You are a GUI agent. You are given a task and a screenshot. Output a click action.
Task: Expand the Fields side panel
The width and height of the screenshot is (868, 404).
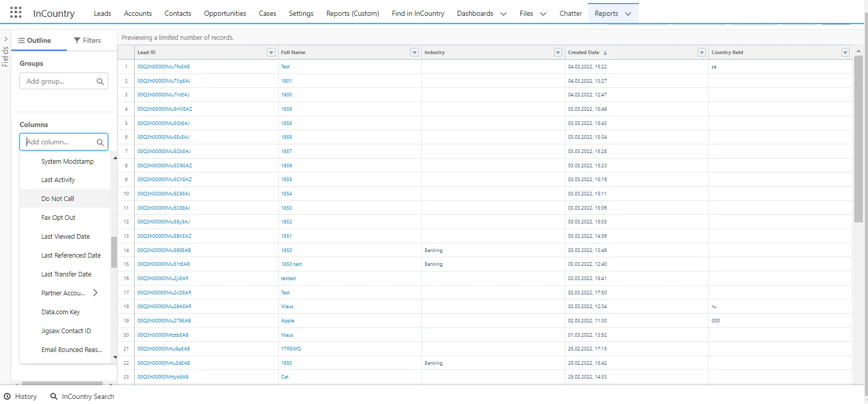click(x=6, y=39)
